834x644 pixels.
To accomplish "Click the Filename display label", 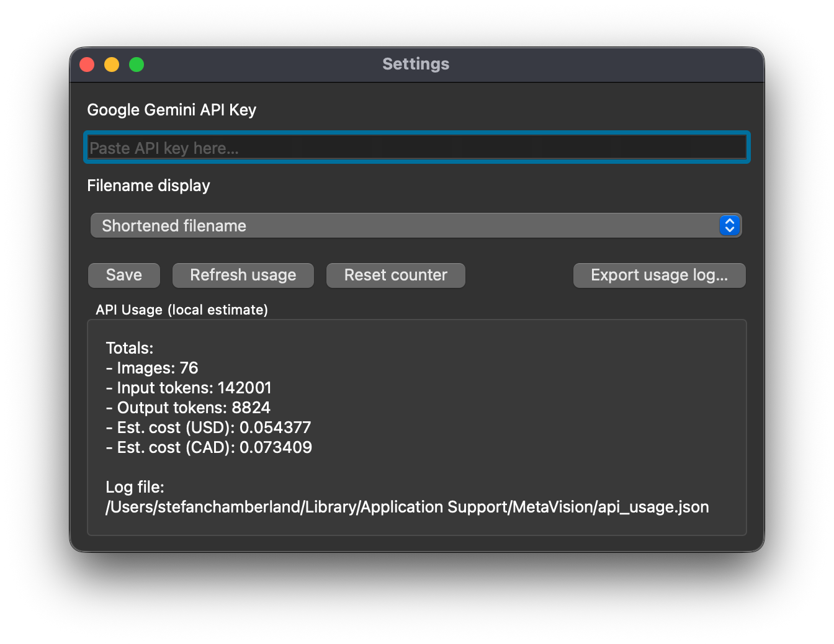I will point(149,186).
